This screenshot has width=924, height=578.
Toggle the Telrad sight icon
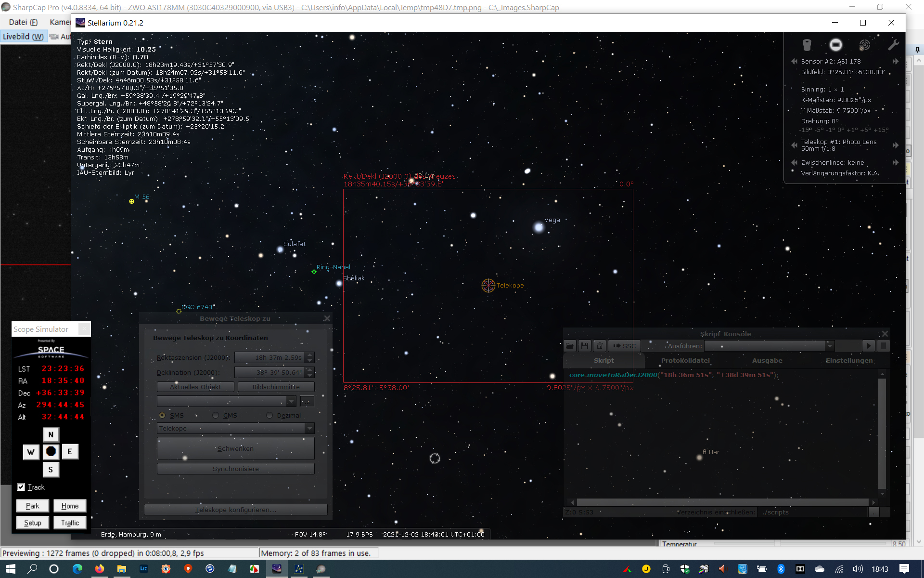tap(865, 45)
